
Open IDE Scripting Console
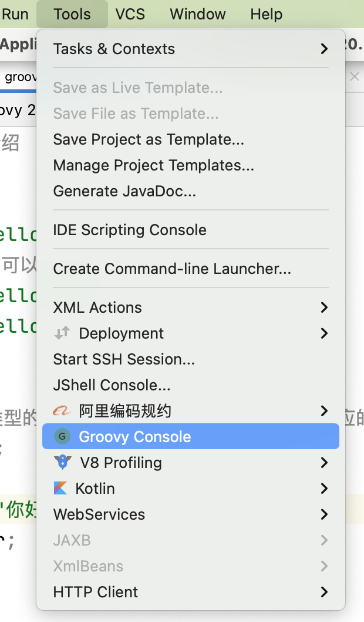130,230
